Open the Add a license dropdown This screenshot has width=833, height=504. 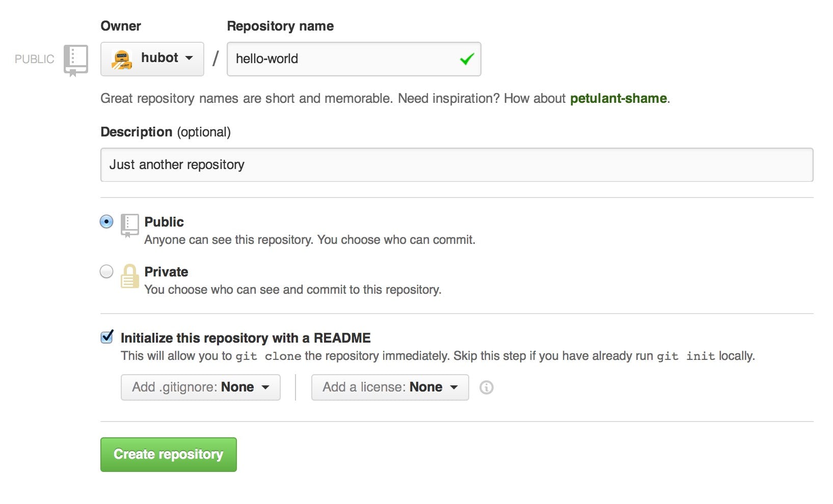pyautogui.click(x=389, y=387)
